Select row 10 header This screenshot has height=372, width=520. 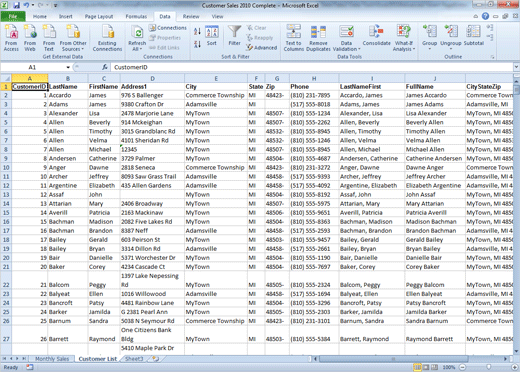[6, 168]
